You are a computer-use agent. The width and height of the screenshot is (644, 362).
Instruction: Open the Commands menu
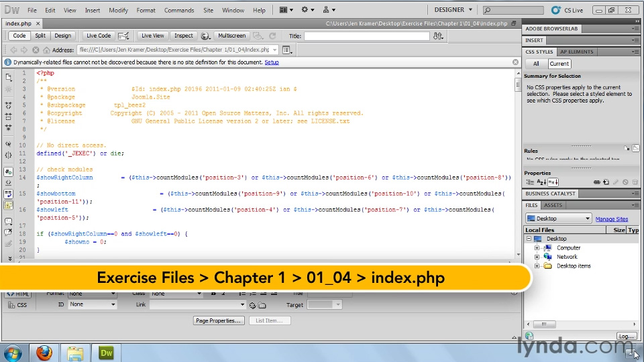tap(178, 10)
